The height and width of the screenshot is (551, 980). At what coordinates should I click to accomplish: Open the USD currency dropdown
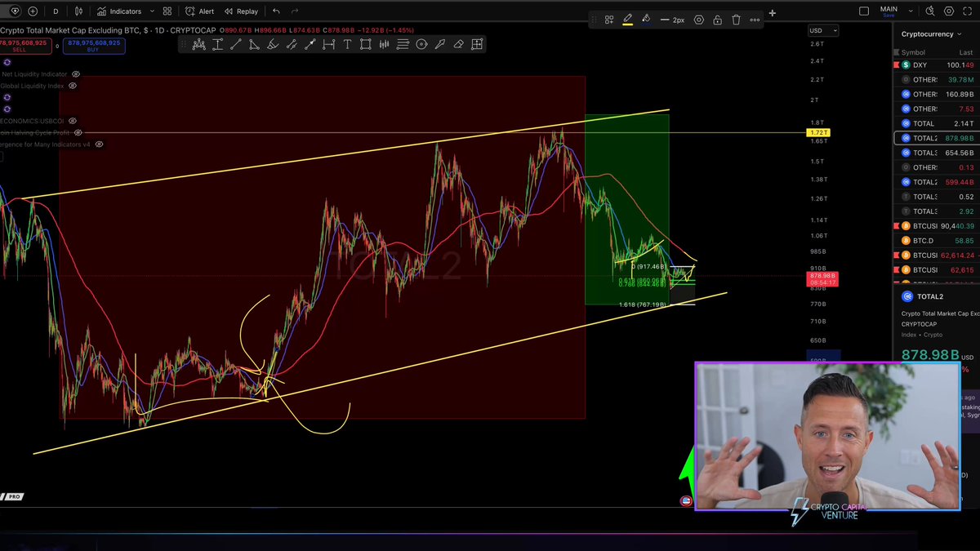click(x=823, y=30)
